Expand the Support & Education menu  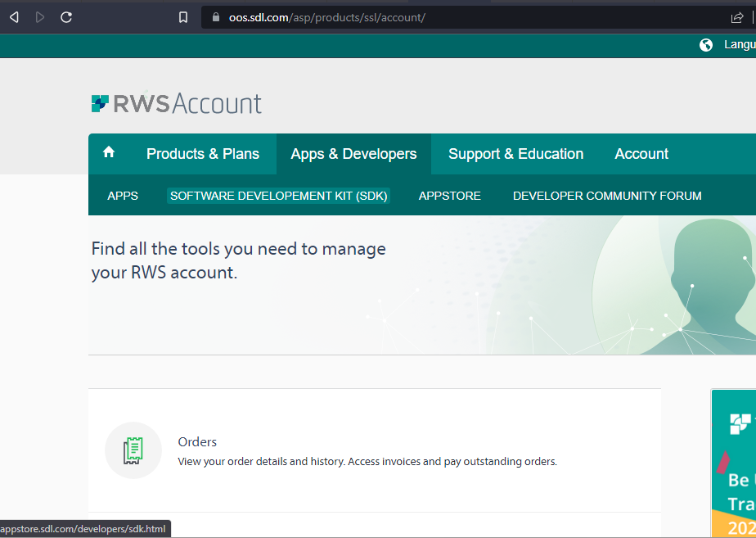pyautogui.click(x=515, y=154)
